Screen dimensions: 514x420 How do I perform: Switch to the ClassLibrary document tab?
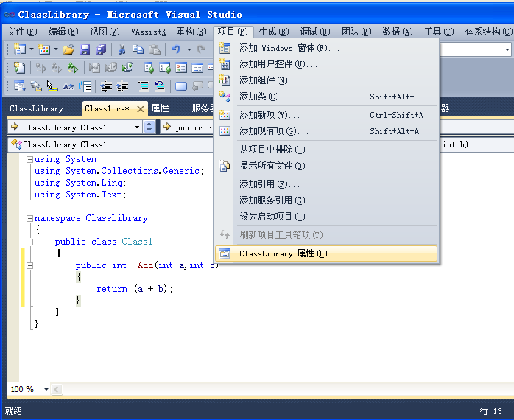pyautogui.click(x=36, y=108)
